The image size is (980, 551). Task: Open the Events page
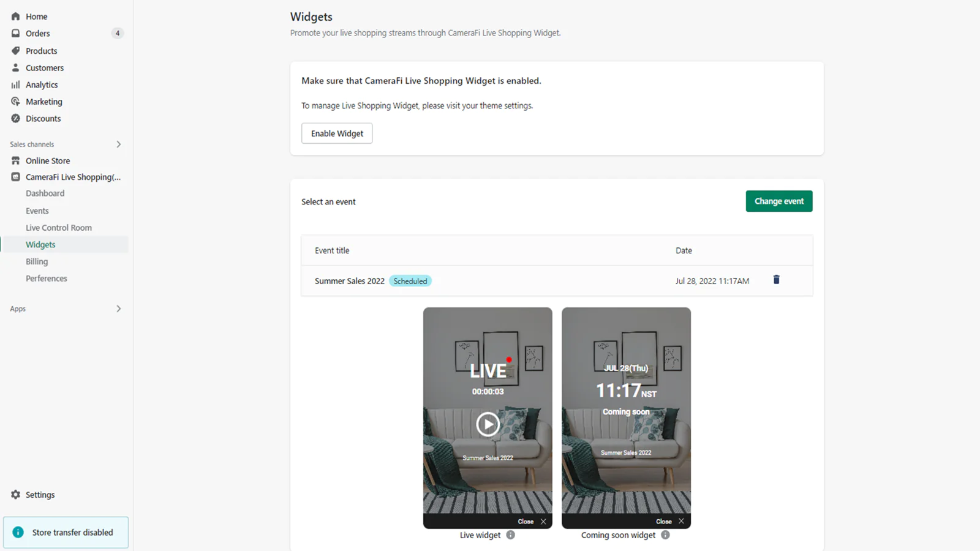(x=37, y=211)
